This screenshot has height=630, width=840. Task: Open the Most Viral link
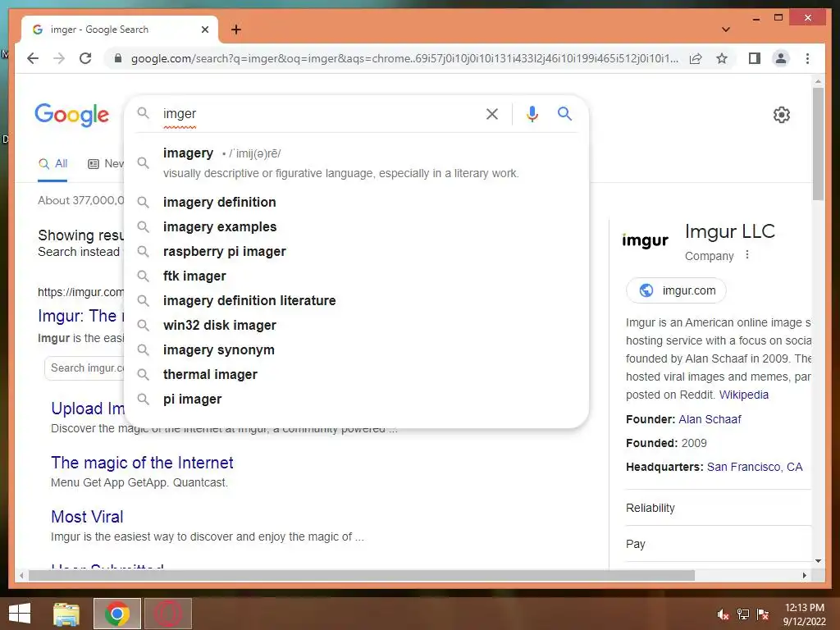point(87,517)
